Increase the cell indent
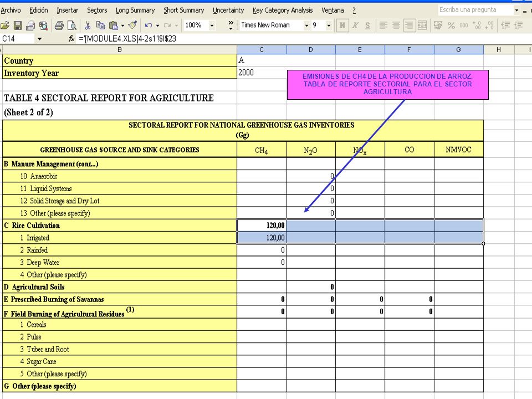This screenshot has width=532, height=399. [519, 25]
